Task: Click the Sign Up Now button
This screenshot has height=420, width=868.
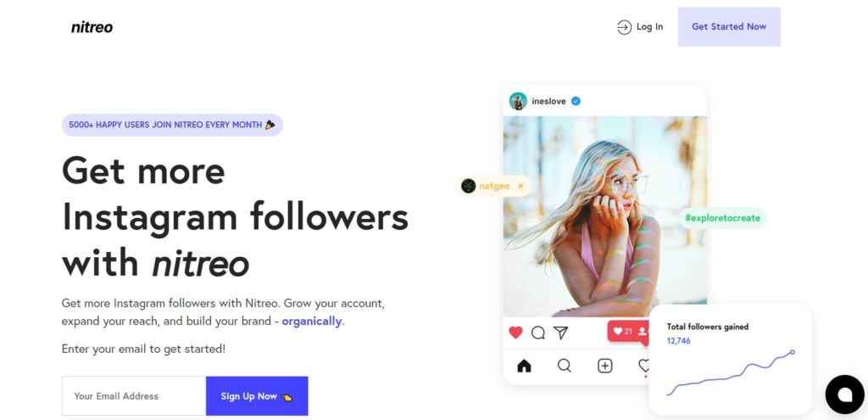Action: tap(256, 396)
